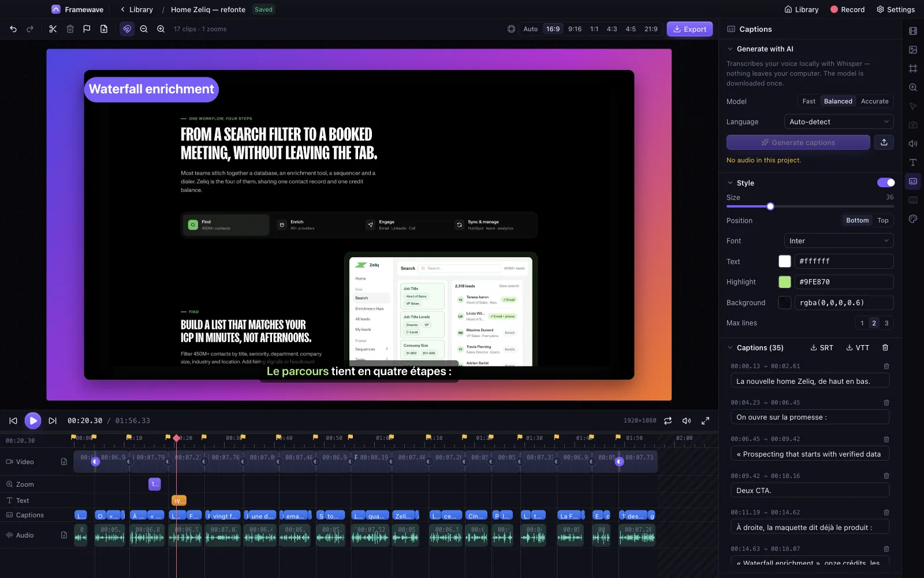This screenshot has width=924, height=578.
Task: Zoom out the timeline
Action: 144,29
